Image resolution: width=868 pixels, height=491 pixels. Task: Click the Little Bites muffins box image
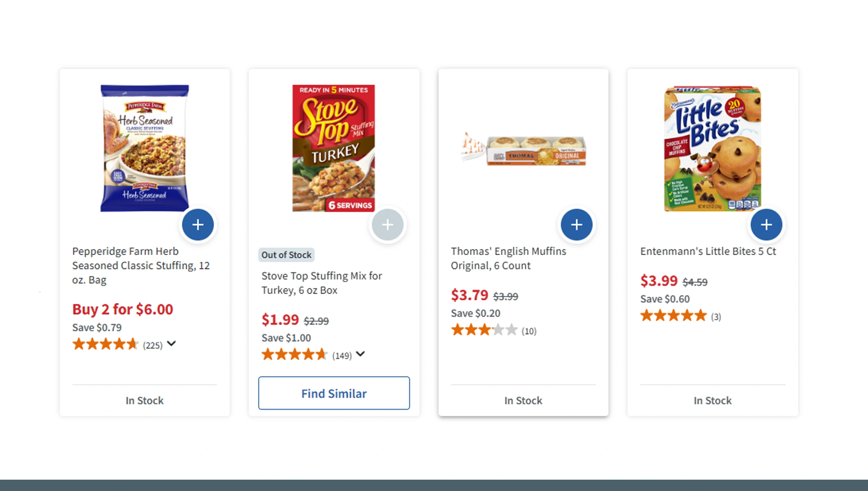[x=713, y=148]
